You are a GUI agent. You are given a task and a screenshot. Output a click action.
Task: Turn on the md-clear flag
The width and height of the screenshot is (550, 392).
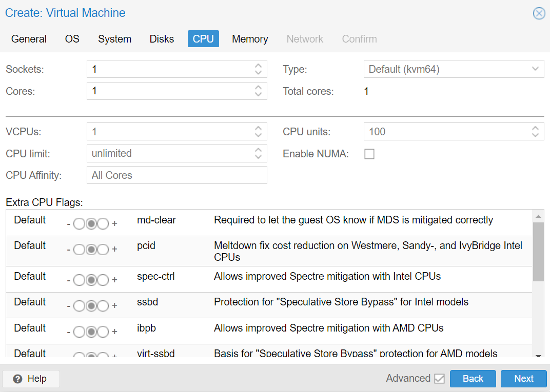pyautogui.click(x=103, y=223)
